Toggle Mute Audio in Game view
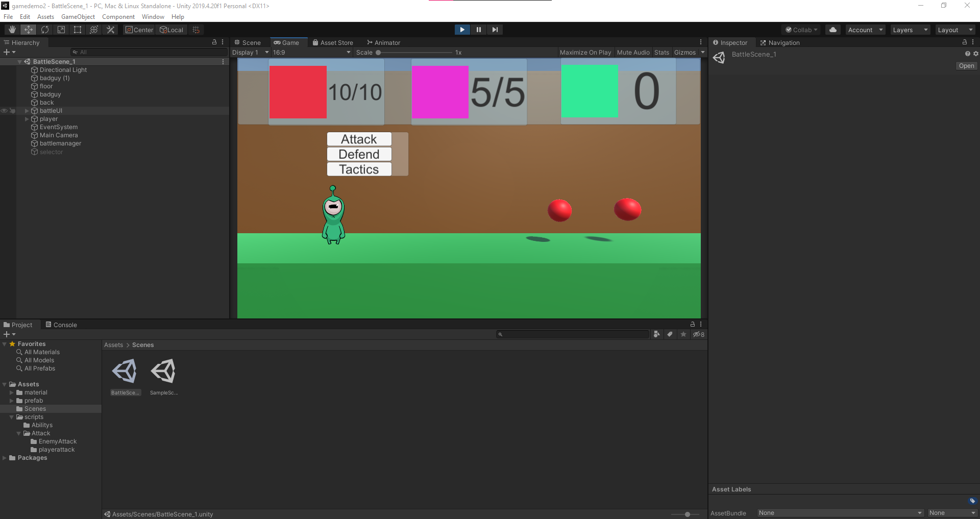 coord(633,53)
